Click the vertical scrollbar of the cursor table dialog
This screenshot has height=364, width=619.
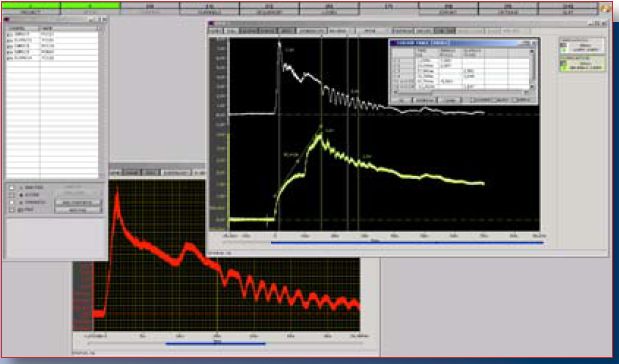[532, 69]
